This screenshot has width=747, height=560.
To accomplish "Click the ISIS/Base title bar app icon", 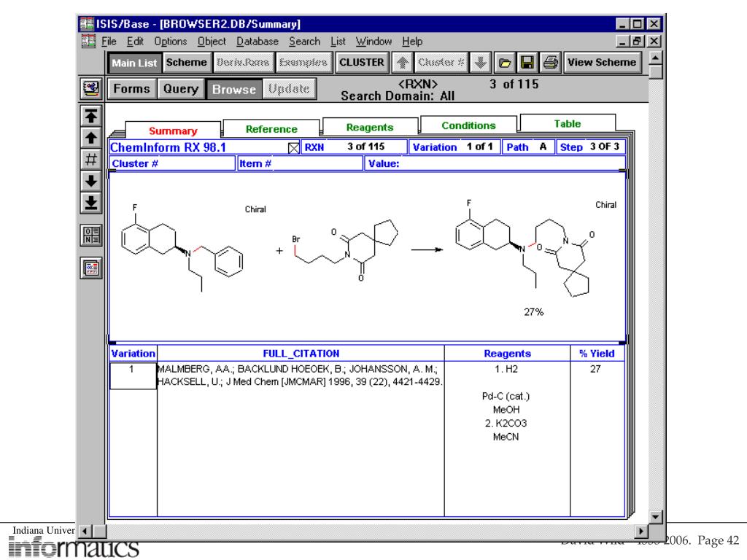I will point(87,24).
